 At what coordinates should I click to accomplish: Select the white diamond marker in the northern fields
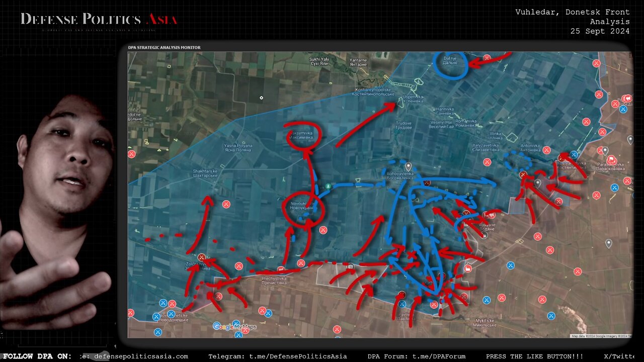261,98
